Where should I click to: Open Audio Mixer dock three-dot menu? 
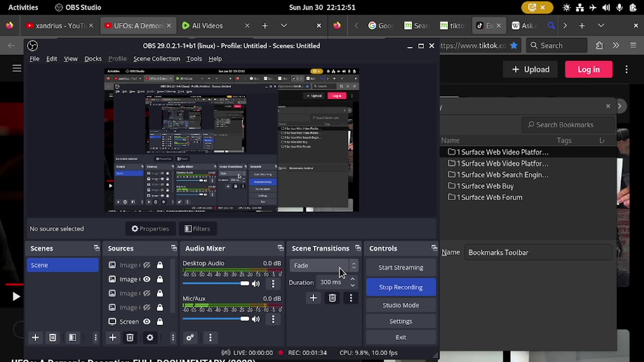[210, 338]
